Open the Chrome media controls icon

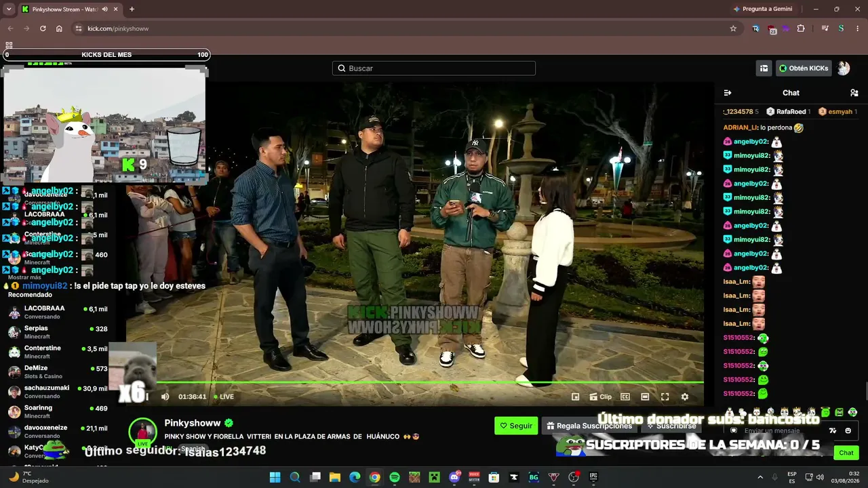pos(825,28)
